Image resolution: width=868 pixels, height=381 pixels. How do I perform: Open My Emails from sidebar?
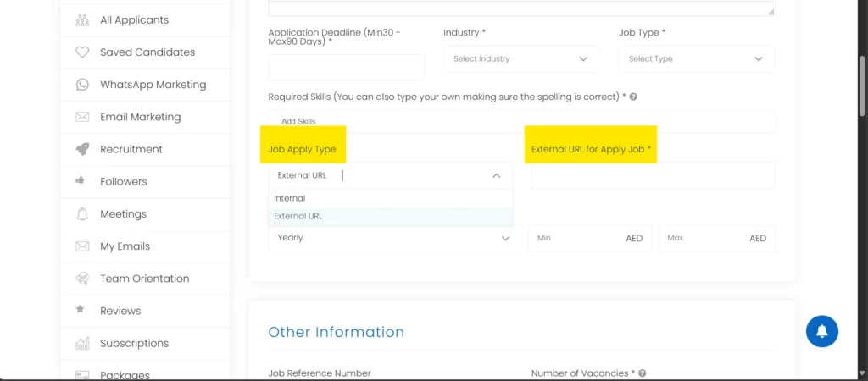pyautogui.click(x=145, y=246)
